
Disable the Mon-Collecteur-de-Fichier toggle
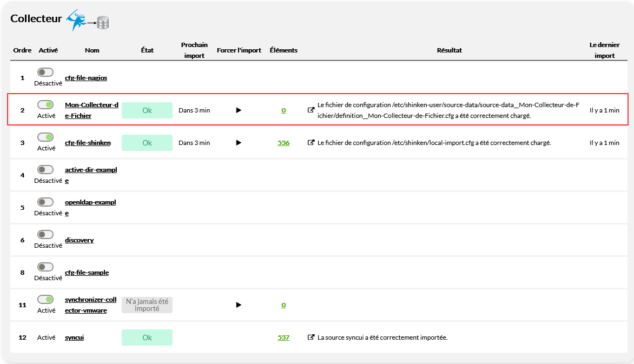pos(45,105)
